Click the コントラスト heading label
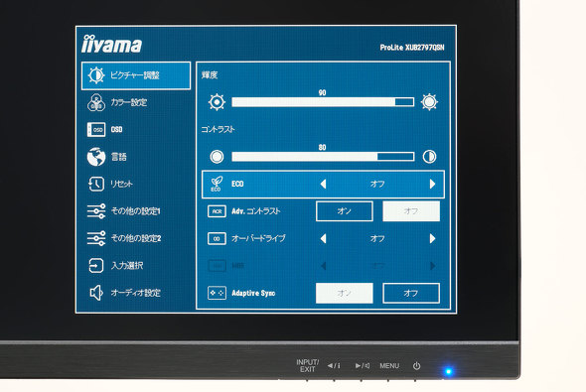 pos(218,130)
